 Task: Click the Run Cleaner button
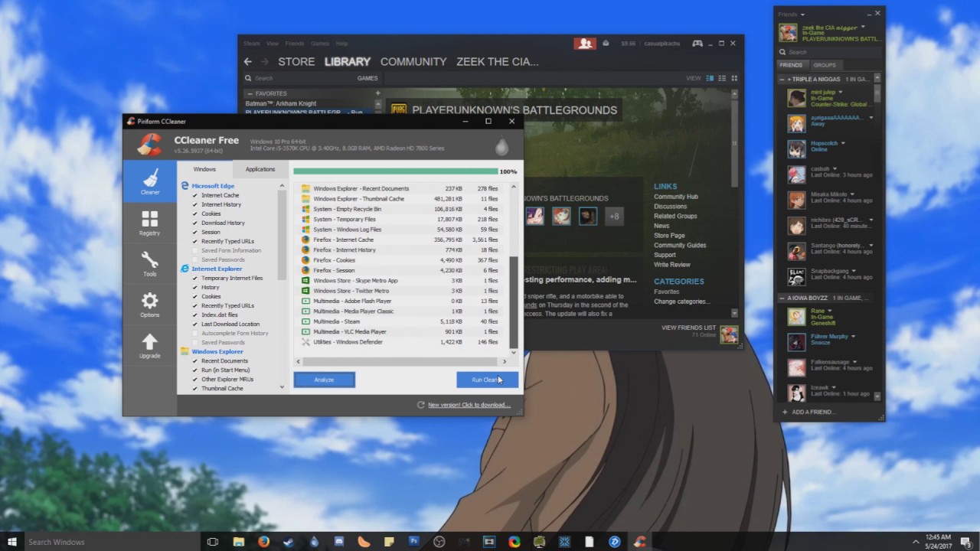tap(487, 380)
